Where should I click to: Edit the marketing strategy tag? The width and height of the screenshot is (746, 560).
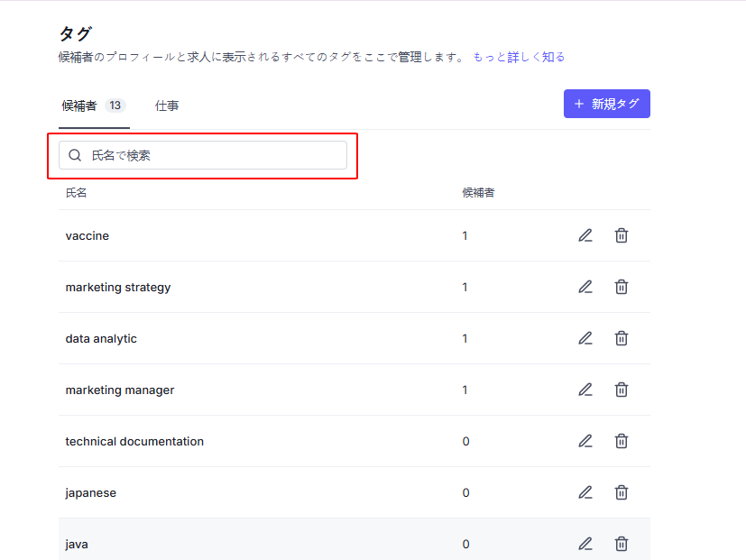click(585, 287)
